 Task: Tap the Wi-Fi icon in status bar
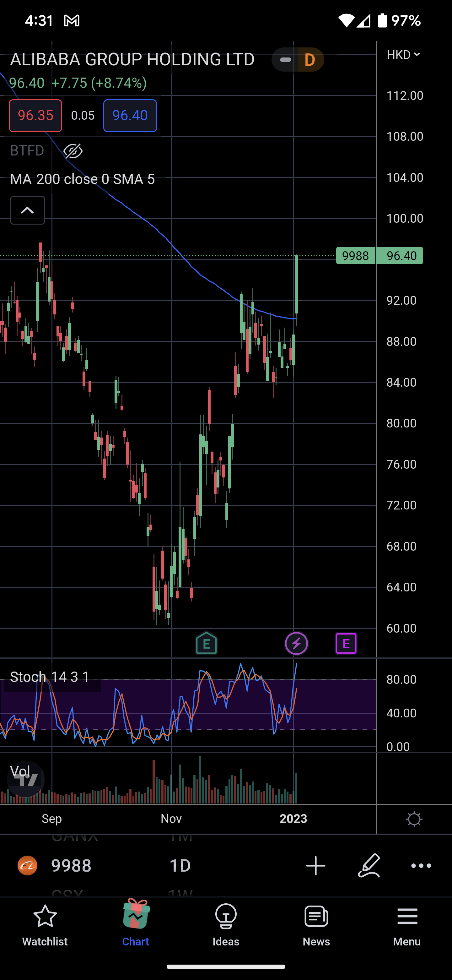point(346,20)
